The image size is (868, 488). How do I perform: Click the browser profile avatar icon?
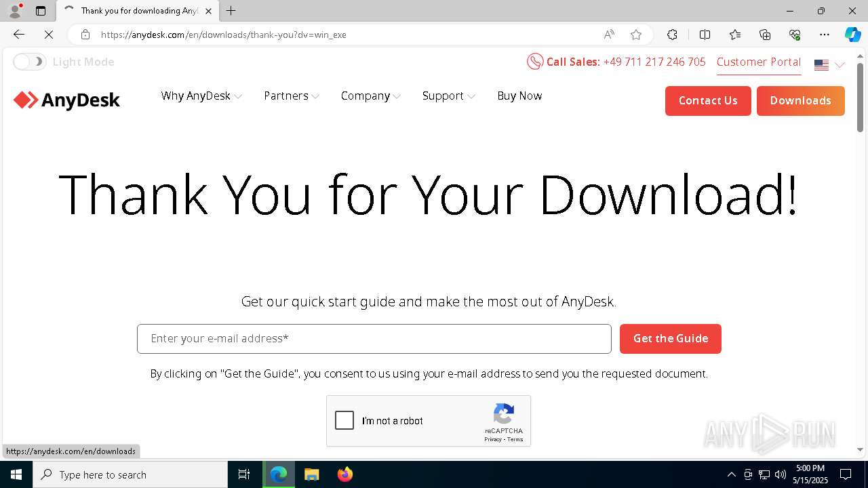[15, 11]
